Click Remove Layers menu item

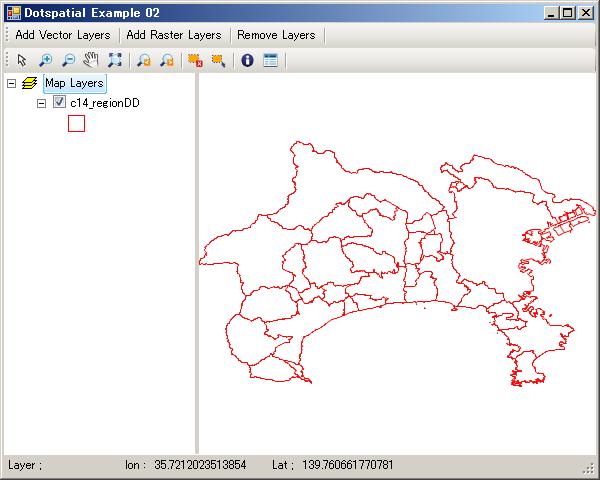(276, 35)
